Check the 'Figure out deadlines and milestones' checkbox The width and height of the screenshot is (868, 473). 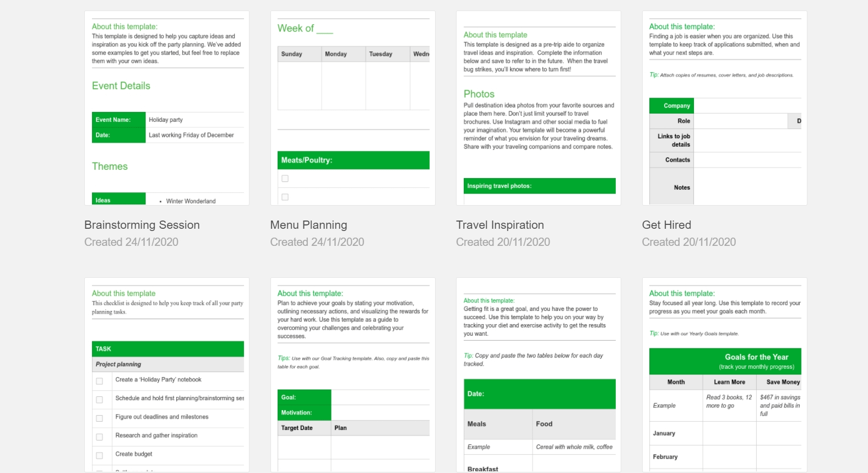(x=101, y=417)
